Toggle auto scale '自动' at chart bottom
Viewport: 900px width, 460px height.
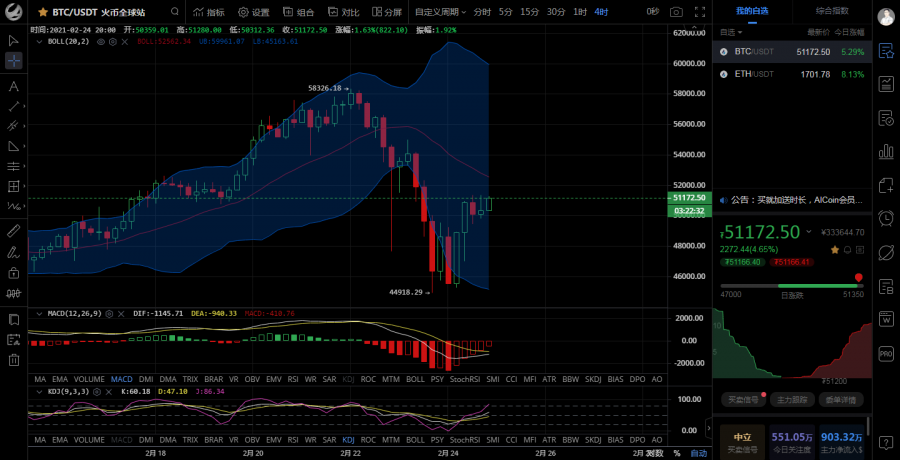coord(698,453)
